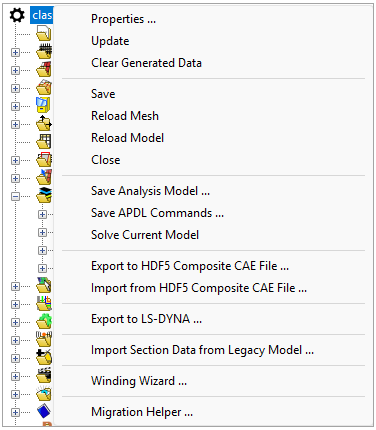Expand the node beside the red mesh folder
The height and width of the screenshot is (430, 376).
click(x=15, y=71)
